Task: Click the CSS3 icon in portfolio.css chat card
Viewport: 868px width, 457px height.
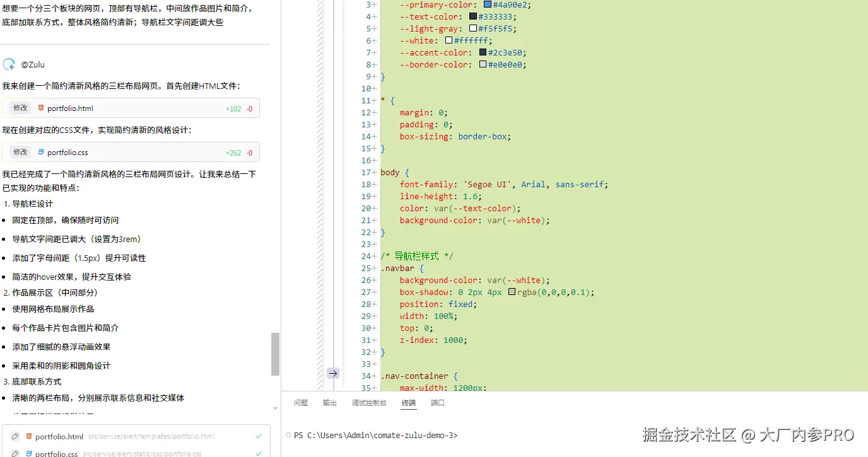Action: 41,152
